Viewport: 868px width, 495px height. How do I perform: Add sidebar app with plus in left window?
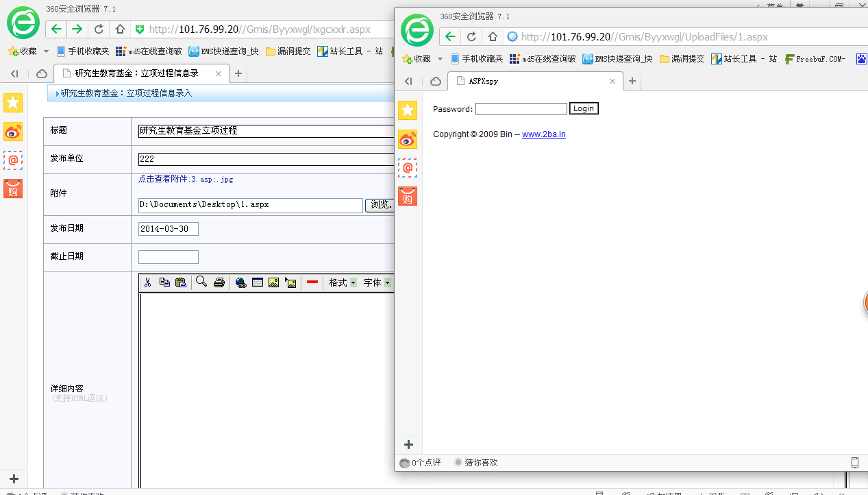pyautogui.click(x=14, y=479)
